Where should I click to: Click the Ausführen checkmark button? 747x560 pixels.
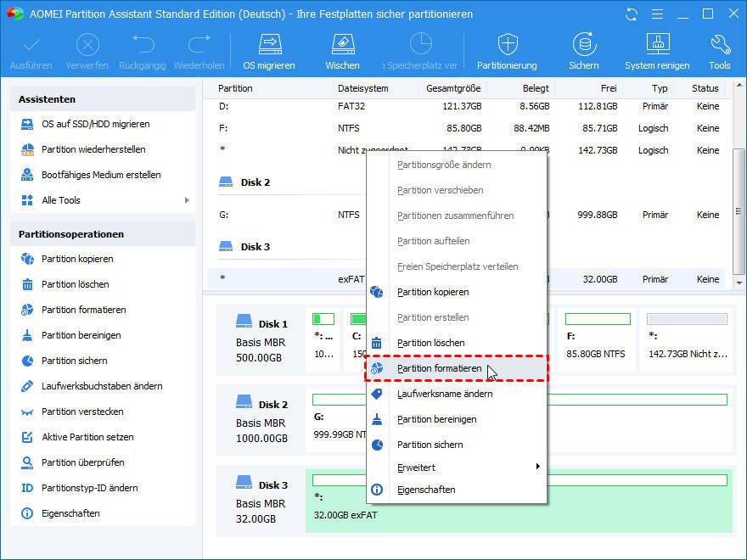[31, 52]
